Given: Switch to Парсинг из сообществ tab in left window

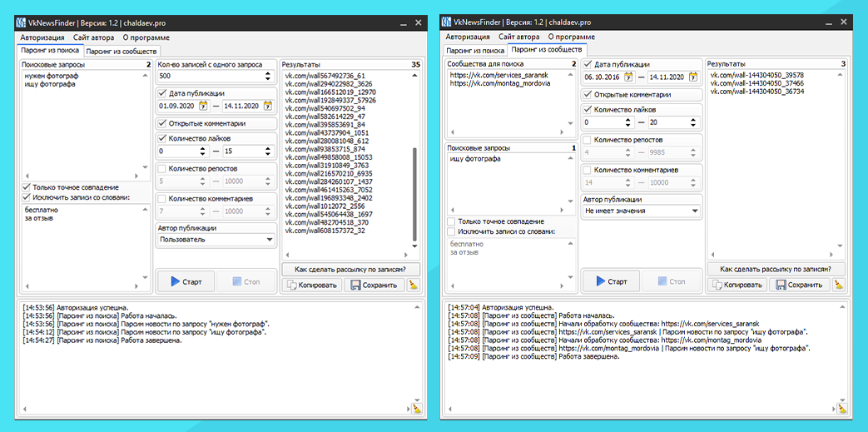Looking at the screenshot, I should pos(121,52).
